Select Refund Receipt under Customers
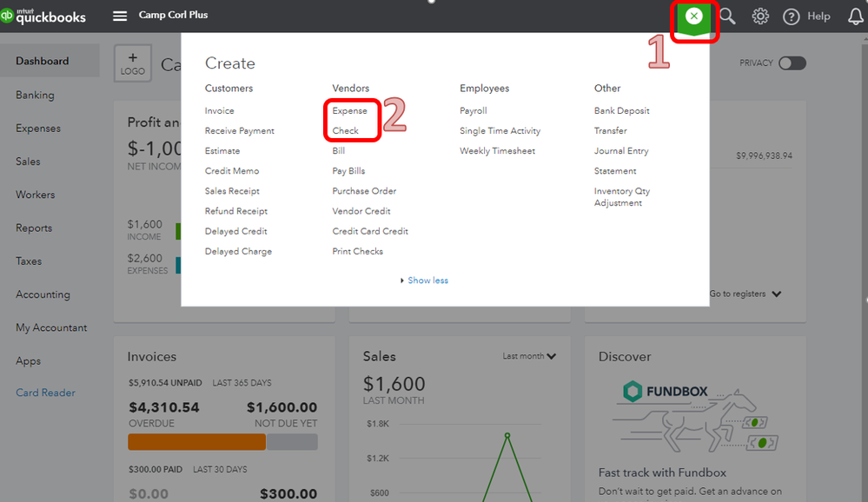This screenshot has width=868, height=502. pyautogui.click(x=235, y=211)
